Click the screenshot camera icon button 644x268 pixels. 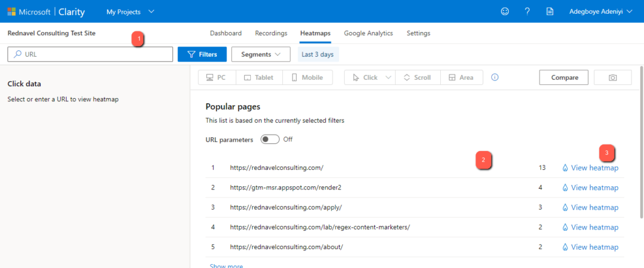[x=613, y=77]
